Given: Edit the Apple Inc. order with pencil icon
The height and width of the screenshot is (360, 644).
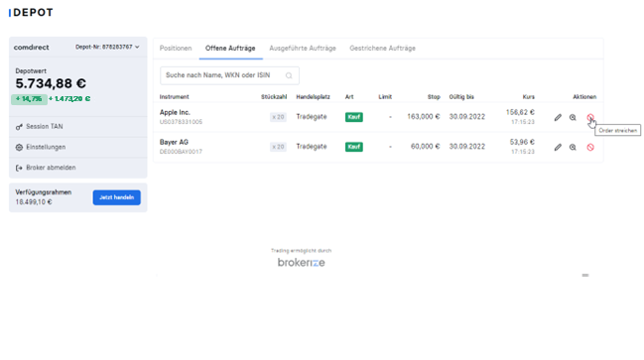Looking at the screenshot, I should (x=558, y=117).
